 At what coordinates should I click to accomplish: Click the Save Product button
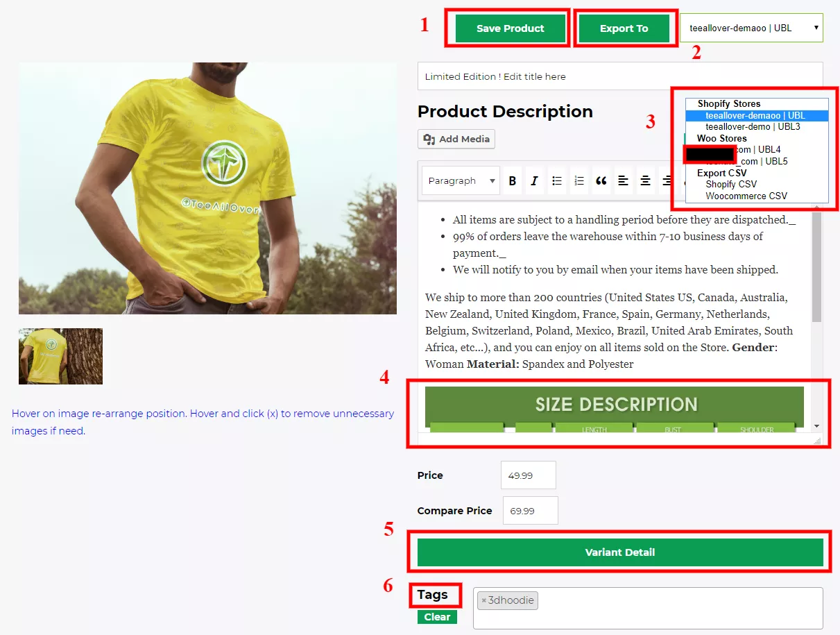point(511,28)
